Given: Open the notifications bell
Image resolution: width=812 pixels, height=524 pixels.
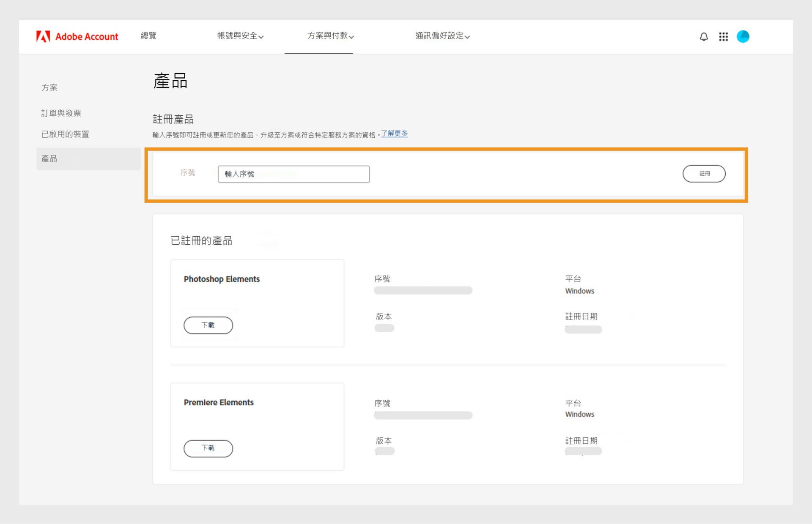Looking at the screenshot, I should (x=704, y=37).
